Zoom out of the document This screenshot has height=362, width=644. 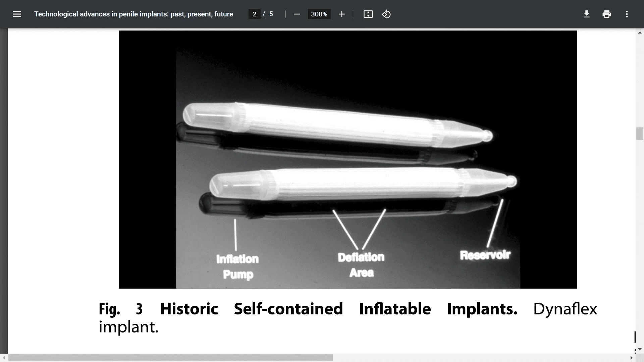pos(297,14)
